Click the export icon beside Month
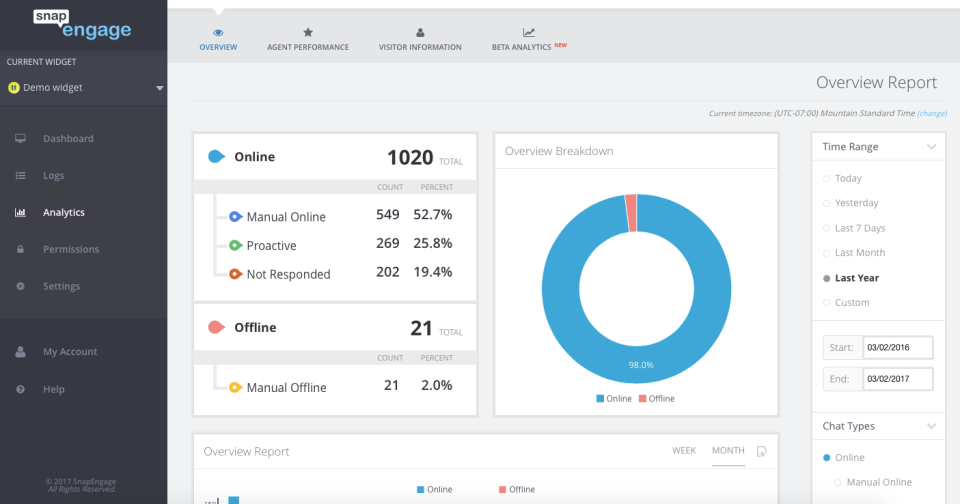Image resolution: width=960 pixels, height=504 pixels. tap(762, 451)
